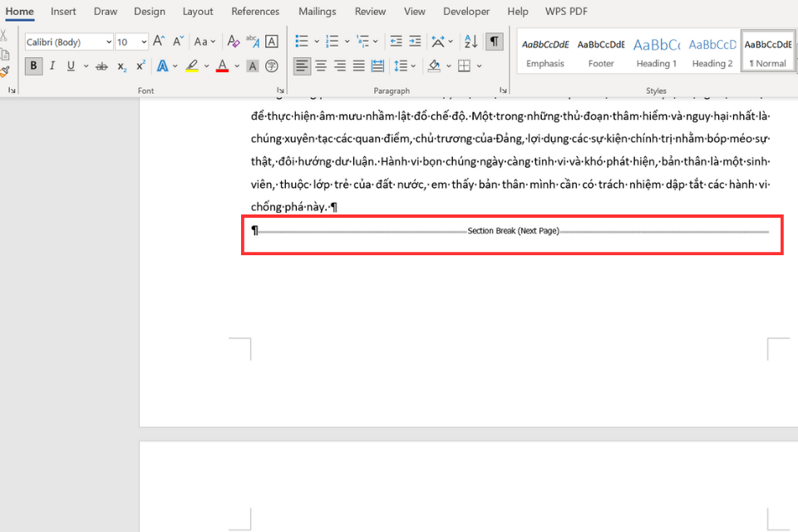Switch to the Insert tab
This screenshot has width=798, height=532.
click(63, 11)
